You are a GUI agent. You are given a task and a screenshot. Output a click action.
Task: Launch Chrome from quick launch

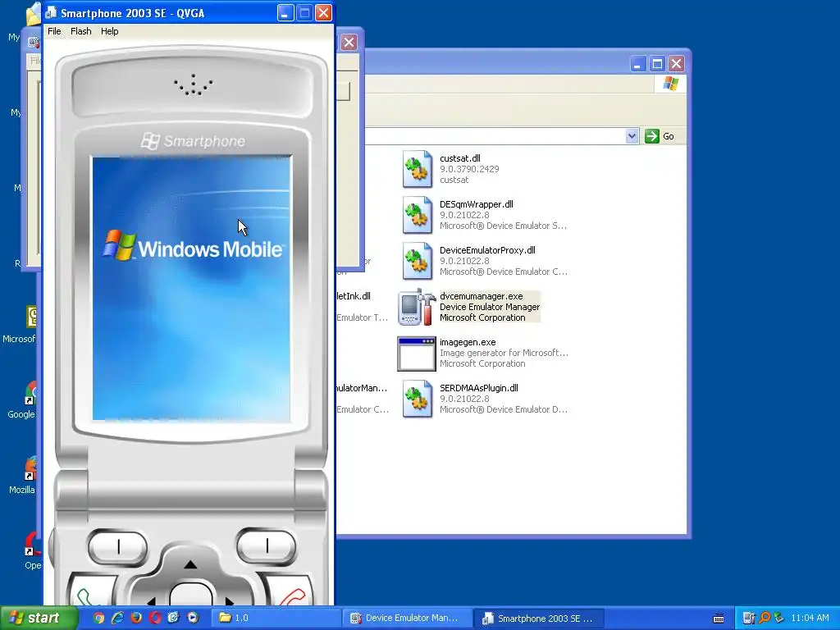[98, 618]
